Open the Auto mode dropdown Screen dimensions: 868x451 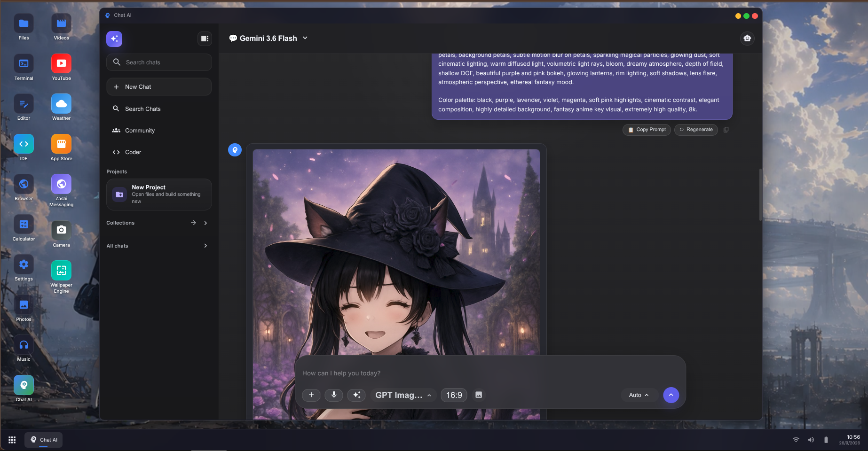639,395
